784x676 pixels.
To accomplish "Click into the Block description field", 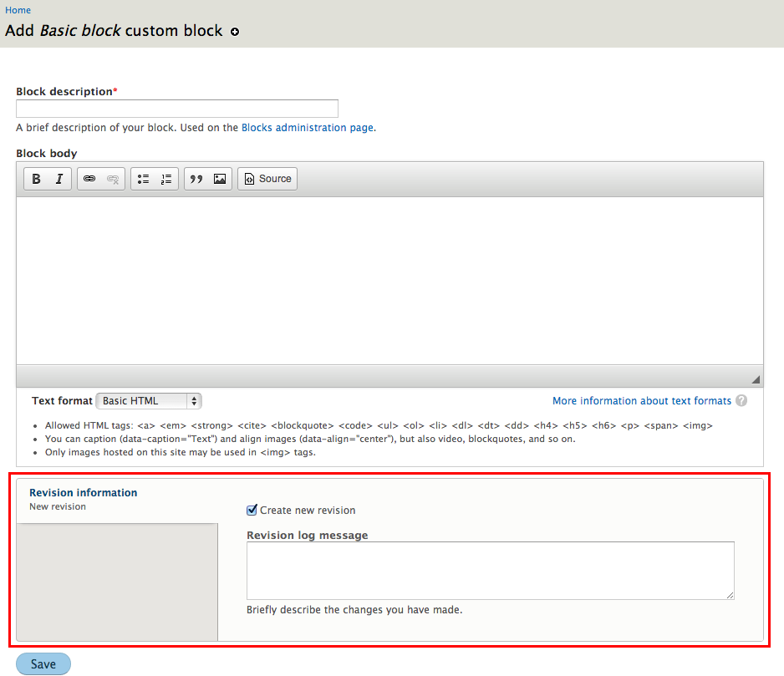I will tap(177, 109).
